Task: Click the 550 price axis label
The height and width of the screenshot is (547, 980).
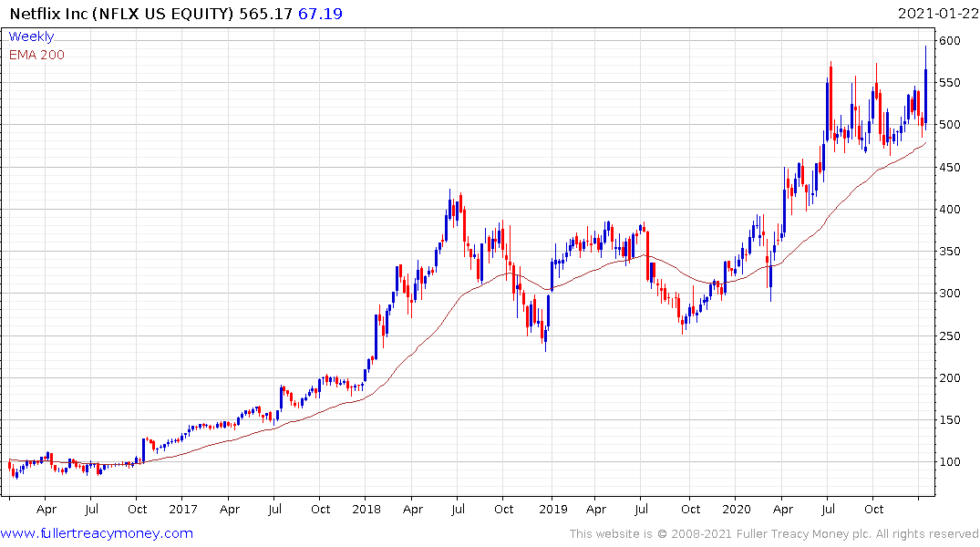Action: [949, 83]
